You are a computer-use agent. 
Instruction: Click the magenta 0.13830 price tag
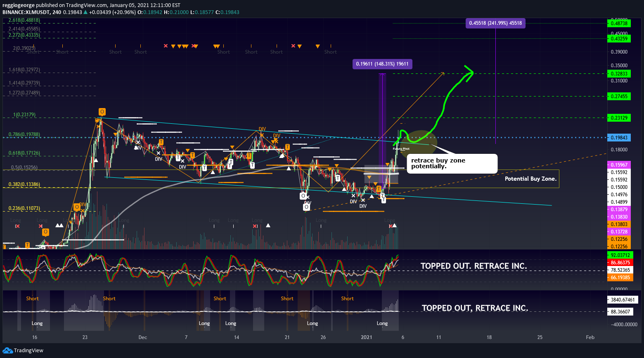click(619, 217)
